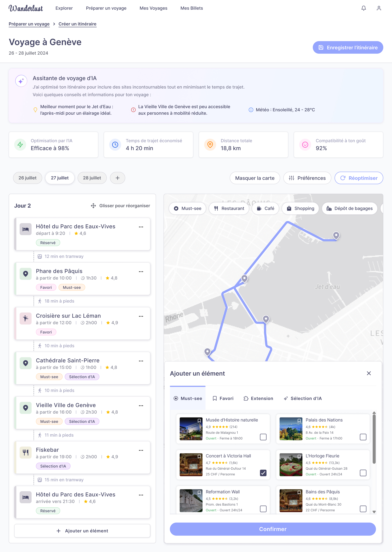Screen dimensions: 392x552
Task: Open options for Cathédrale Saint-Pierre
Action: point(141,361)
